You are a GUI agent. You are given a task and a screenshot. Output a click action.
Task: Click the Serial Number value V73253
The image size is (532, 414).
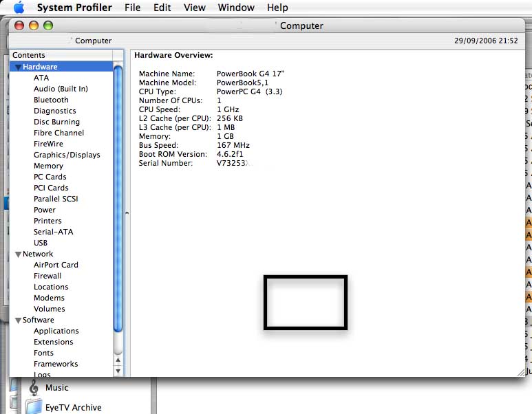pyautogui.click(x=232, y=163)
